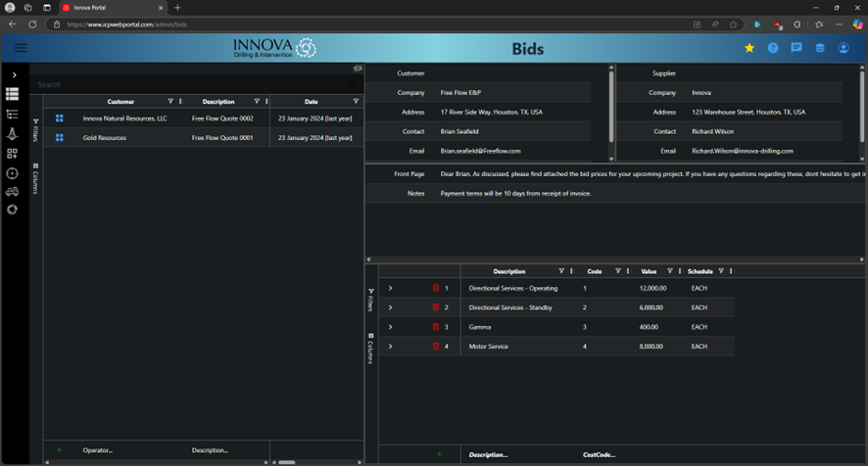Toggle the Columns panel in bids list
This screenshot has width=868, height=466.
35,177
